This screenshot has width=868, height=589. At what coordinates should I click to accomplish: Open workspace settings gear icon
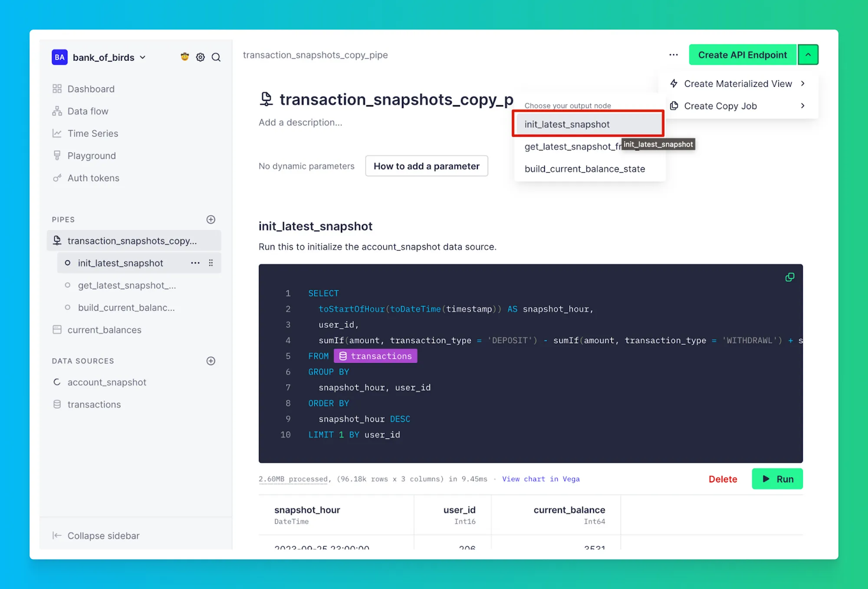click(200, 57)
